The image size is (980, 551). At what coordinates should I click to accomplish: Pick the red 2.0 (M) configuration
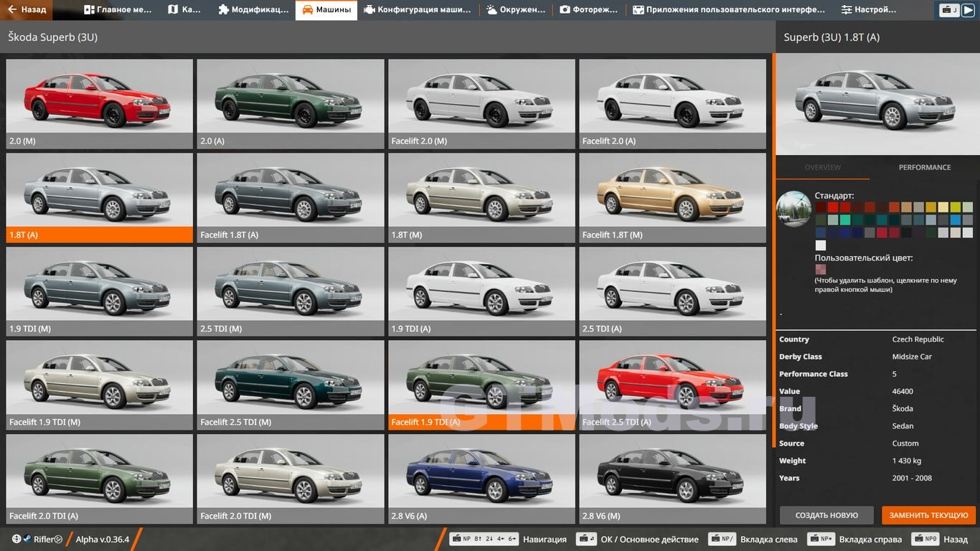point(100,104)
